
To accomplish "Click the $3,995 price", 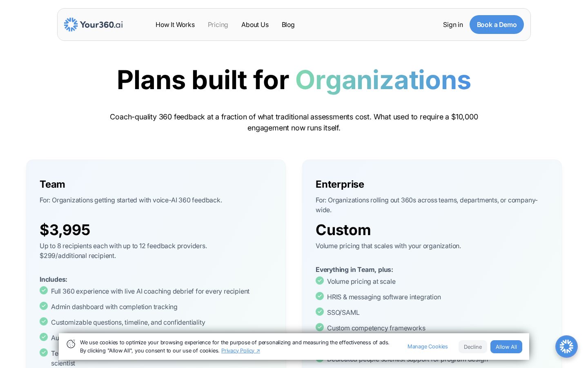I will point(65,230).
